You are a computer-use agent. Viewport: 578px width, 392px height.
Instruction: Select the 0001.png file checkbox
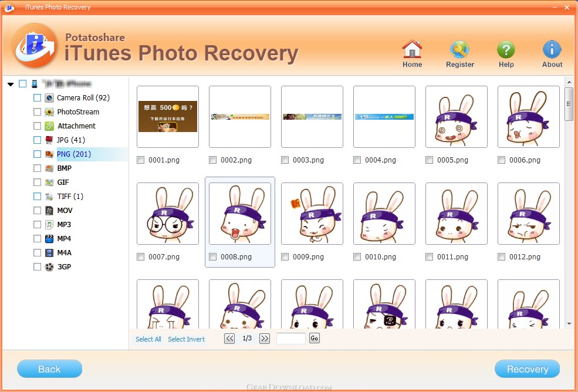[x=140, y=160]
